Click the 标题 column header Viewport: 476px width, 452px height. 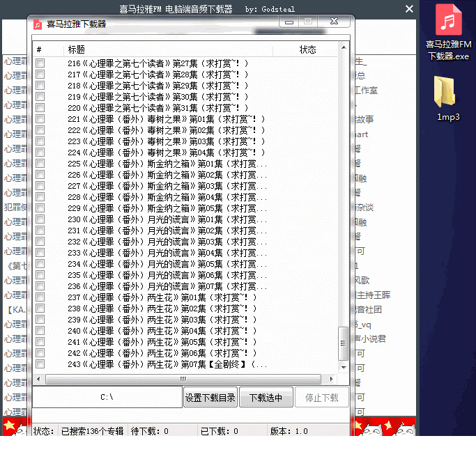pyautogui.click(x=168, y=49)
